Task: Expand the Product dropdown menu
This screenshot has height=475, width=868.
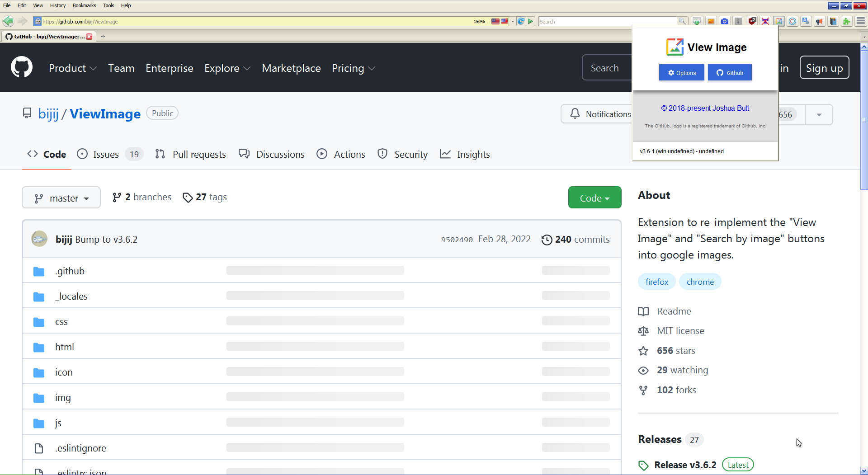Action: click(73, 68)
